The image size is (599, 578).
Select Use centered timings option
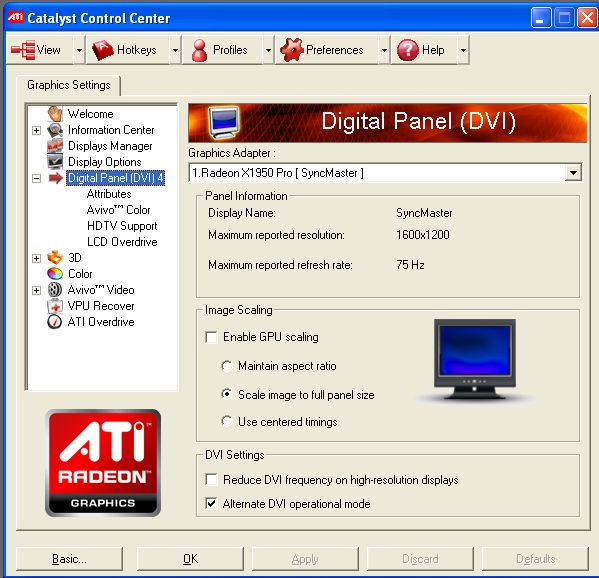(227, 421)
